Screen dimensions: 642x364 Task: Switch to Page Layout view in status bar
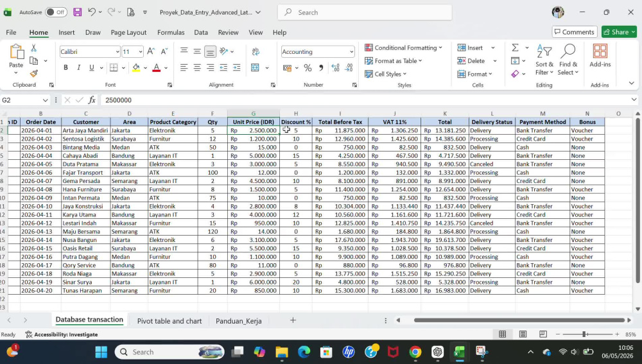523,334
